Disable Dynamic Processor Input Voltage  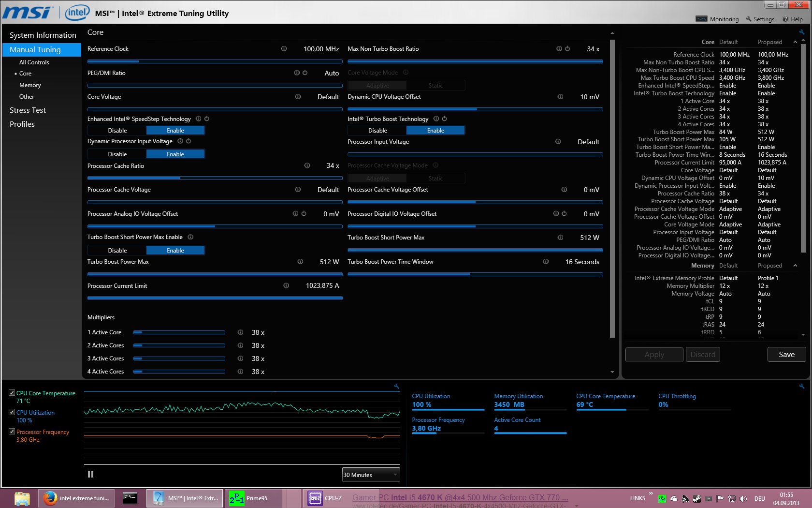pos(117,154)
